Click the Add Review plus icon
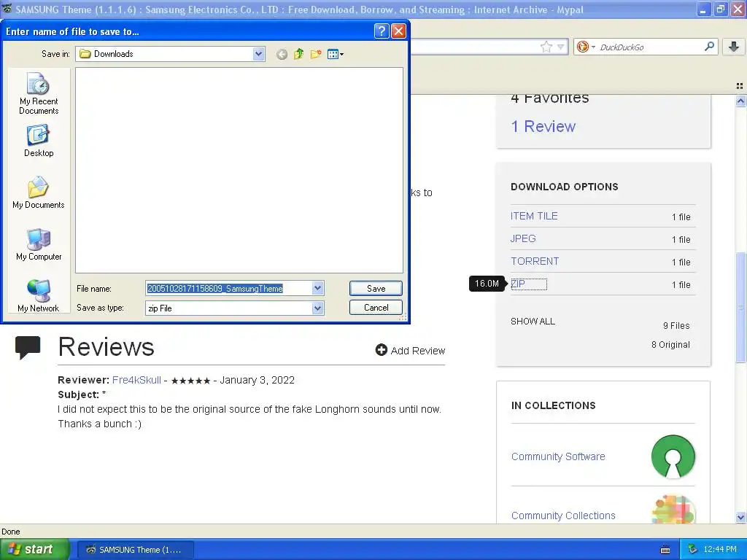The image size is (747, 560). 381,350
